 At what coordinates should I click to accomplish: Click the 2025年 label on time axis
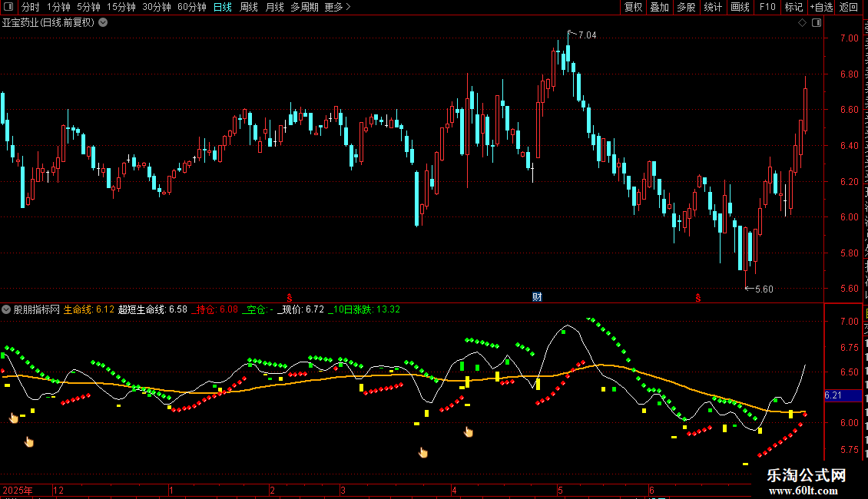tap(18, 490)
